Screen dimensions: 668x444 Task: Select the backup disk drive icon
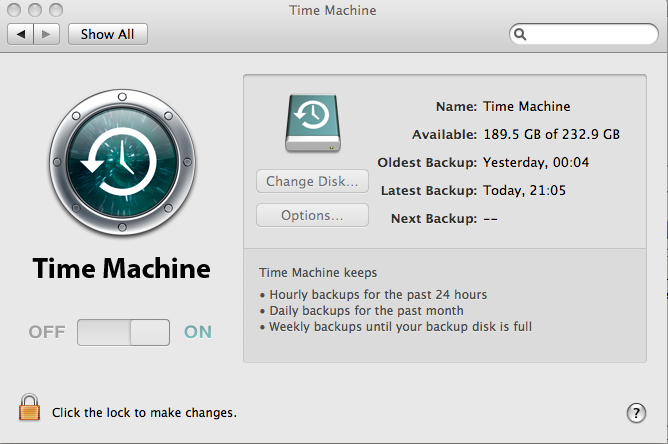point(312,123)
